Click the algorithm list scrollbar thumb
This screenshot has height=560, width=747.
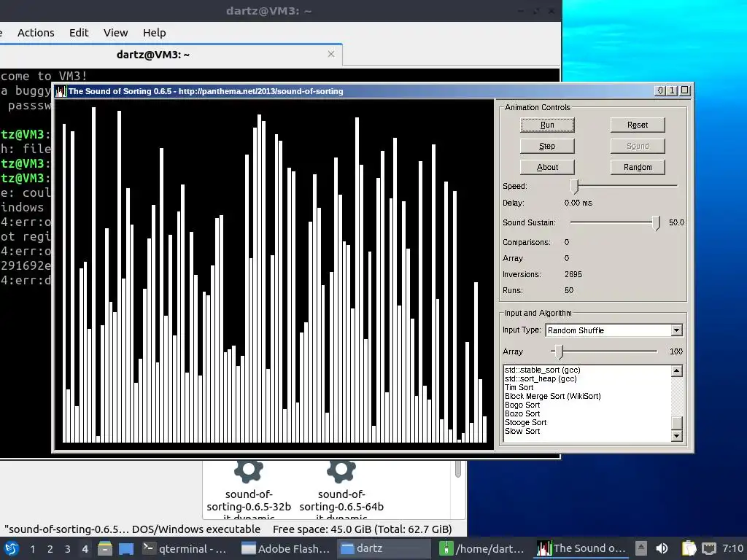[x=676, y=423]
